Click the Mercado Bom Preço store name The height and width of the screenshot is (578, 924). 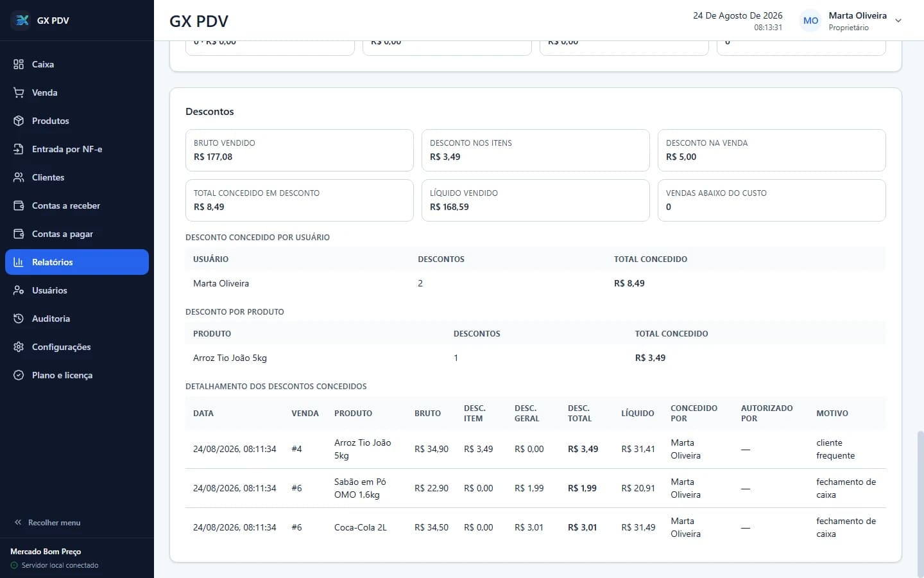(46, 552)
